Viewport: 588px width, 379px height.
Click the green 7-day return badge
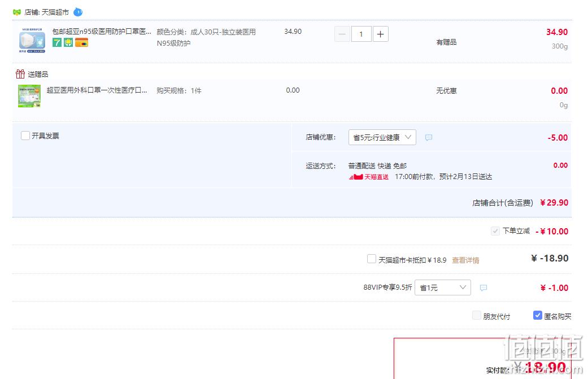56,43
